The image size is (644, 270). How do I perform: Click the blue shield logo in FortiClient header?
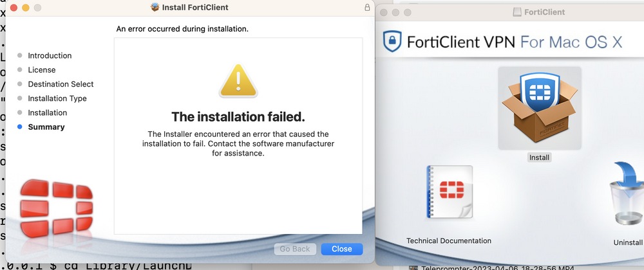coord(392,42)
